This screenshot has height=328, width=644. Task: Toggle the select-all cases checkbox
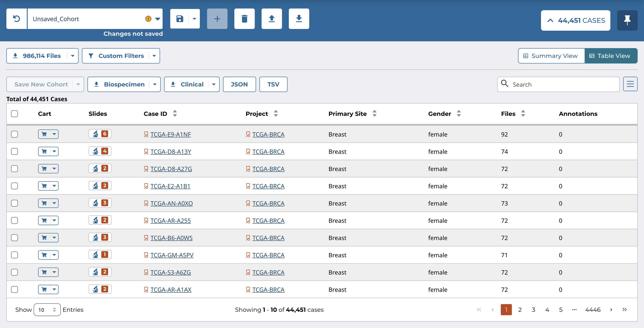tap(14, 114)
